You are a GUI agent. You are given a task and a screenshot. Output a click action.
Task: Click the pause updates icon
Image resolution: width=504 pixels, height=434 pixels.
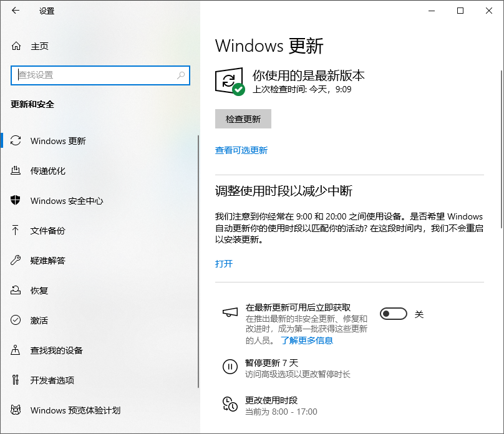[230, 367]
